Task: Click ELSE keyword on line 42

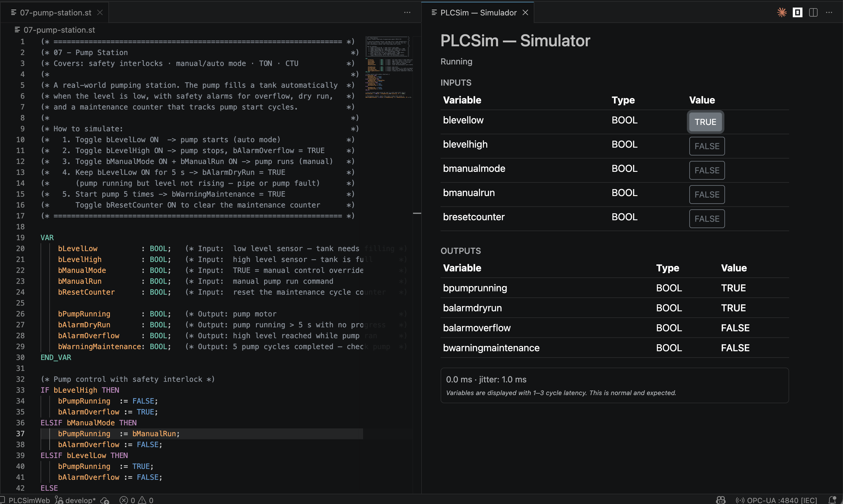Action: pos(49,488)
